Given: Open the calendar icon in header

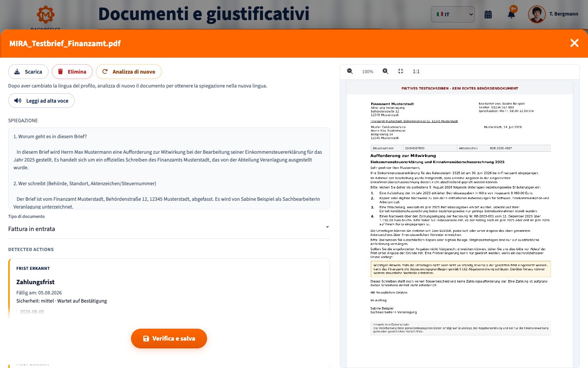Looking at the screenshot, I should [x=488, y=14].
